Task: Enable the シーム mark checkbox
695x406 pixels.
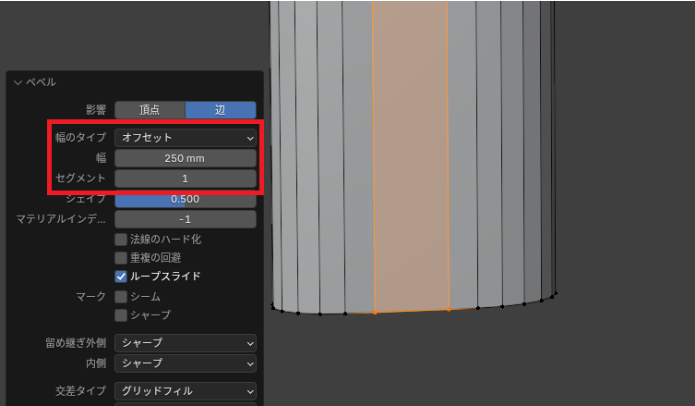Action: pos(121,297)
